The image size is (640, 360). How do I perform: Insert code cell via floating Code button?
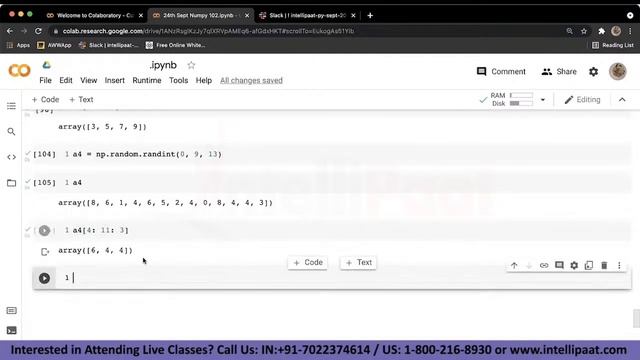click(308, 262)
